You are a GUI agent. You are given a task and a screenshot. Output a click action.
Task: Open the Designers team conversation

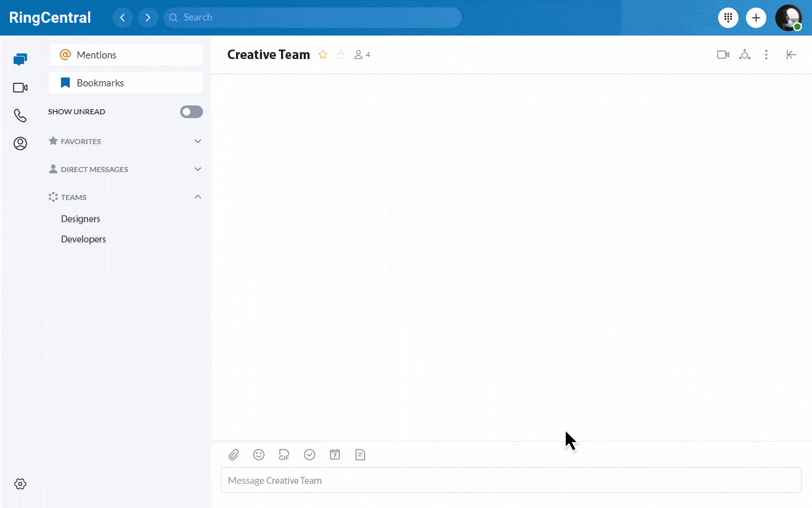81,219
